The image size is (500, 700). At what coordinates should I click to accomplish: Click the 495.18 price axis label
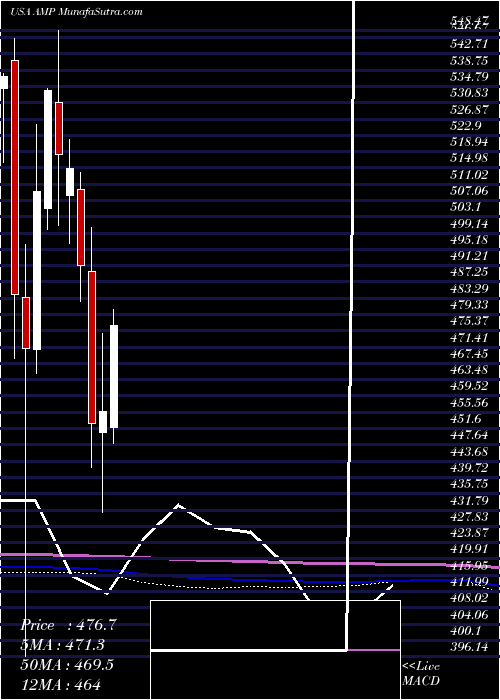[x=470, y=240]
